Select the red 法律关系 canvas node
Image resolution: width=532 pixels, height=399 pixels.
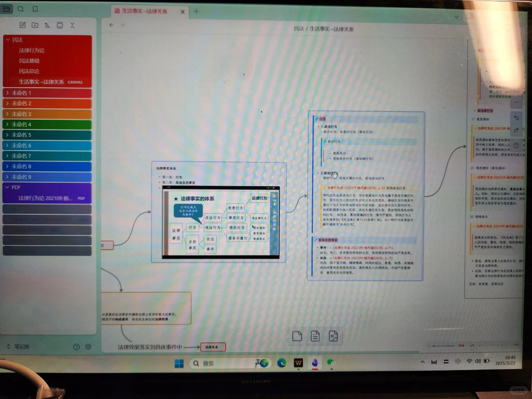[x=212, y=347]
